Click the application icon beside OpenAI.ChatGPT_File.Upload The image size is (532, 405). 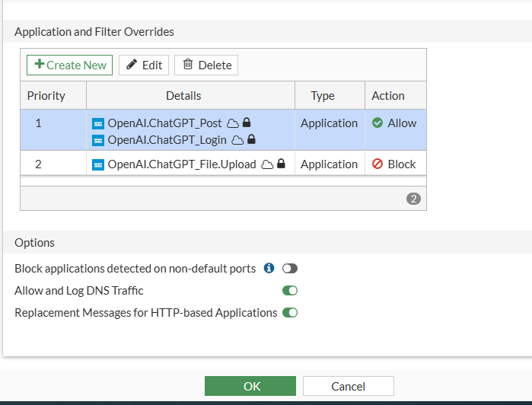(97, 164)
